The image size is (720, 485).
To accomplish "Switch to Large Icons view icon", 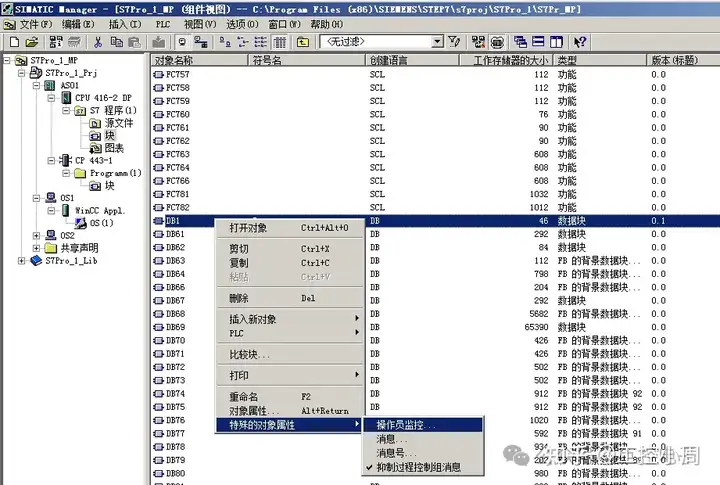I will pyautogui.click(x=225, y=42).
